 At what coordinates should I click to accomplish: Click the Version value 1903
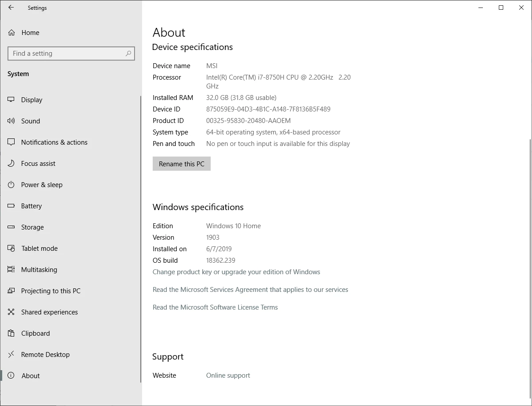click(213, 237)
